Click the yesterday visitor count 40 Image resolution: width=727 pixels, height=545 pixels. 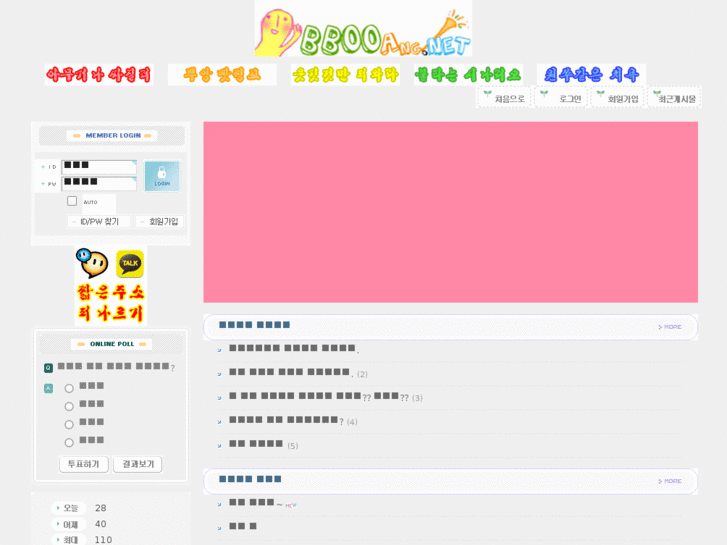point(101,524)
